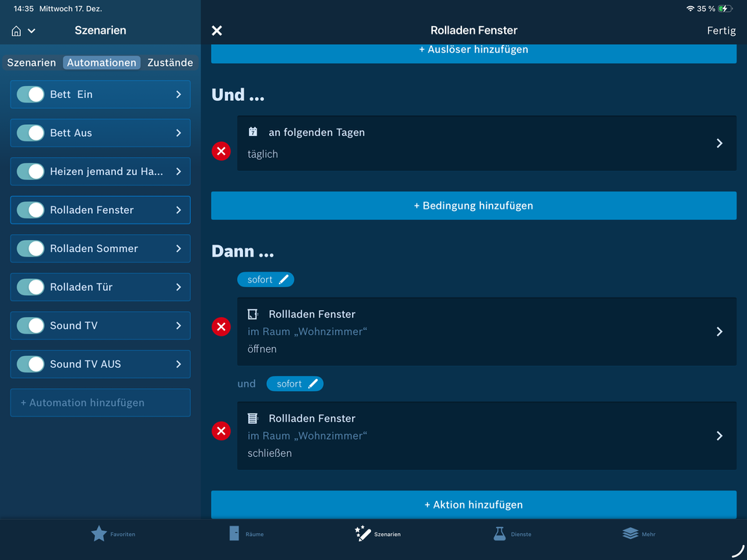Image resolution: width=747 pixels, height=560 pixels.
Task: Open Mehr layers icon in bottom bar
Action: (x=630, y=533)
